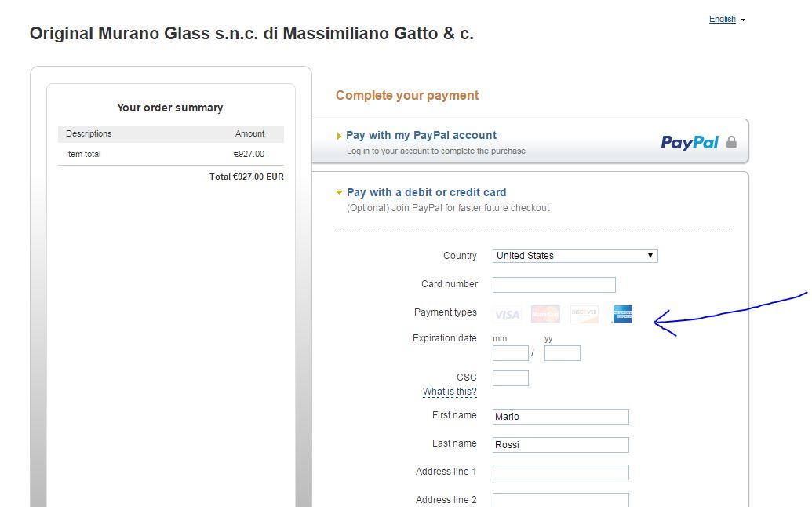Click the padlock icon beside the PayPal logo
Viewport: 812px width, 507px height.
tap(730, 142)
